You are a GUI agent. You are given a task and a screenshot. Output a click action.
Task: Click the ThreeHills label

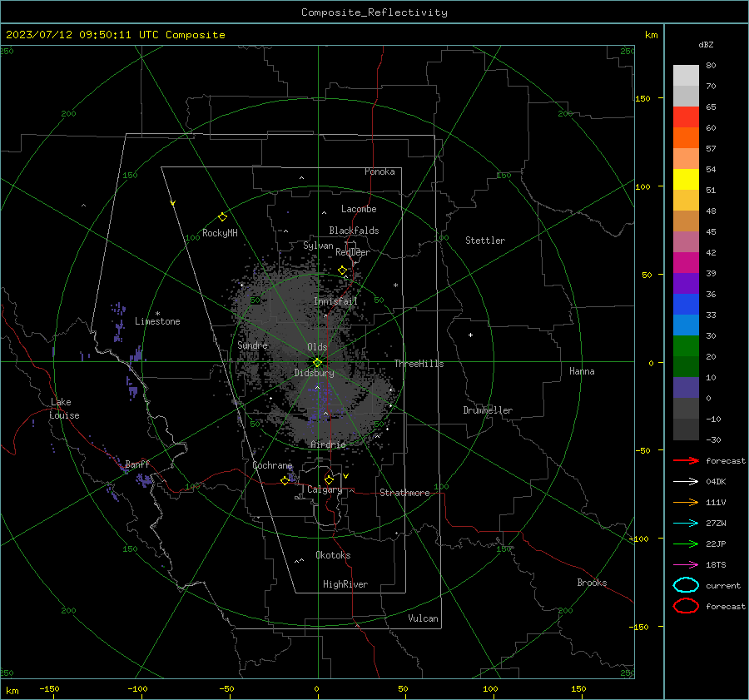point(419,364)
